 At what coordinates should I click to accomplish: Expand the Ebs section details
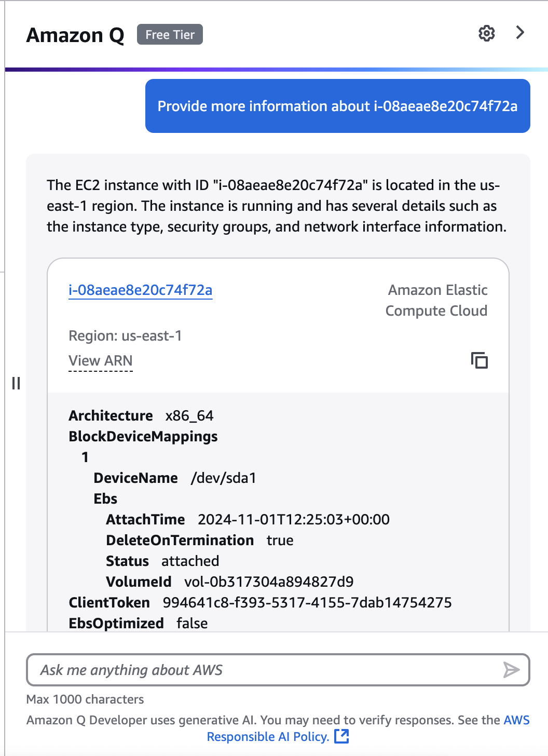tap(105, 498)
